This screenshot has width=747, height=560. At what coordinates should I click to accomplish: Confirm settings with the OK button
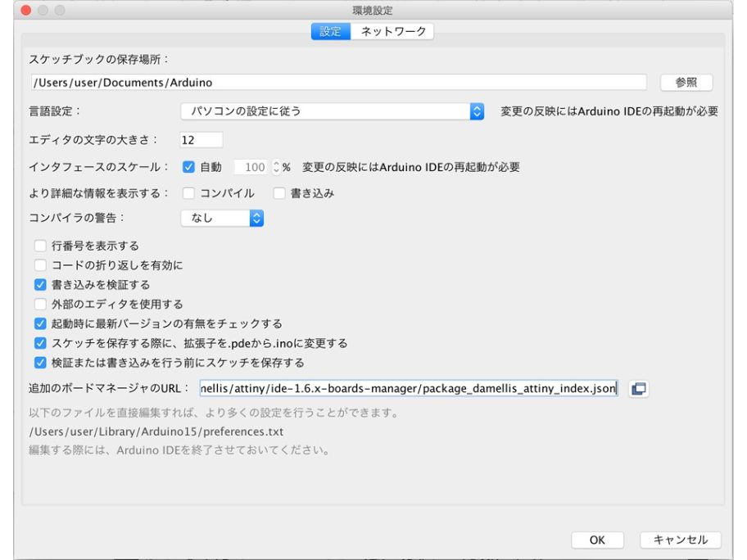597,540
